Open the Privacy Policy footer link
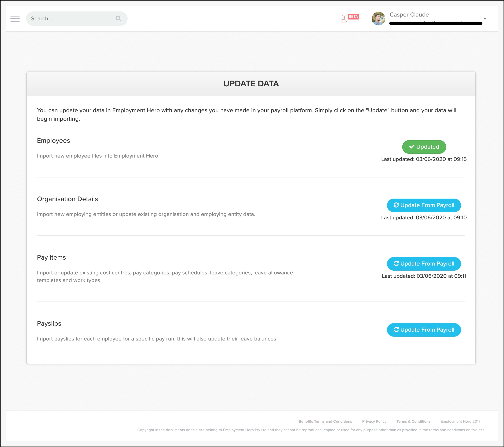 (374, 421)
